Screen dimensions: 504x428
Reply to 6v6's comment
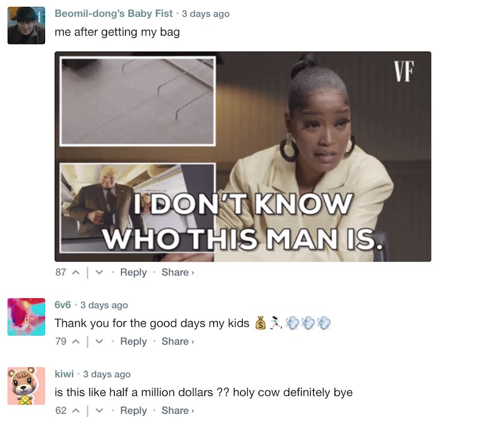(x=133, y=341)
